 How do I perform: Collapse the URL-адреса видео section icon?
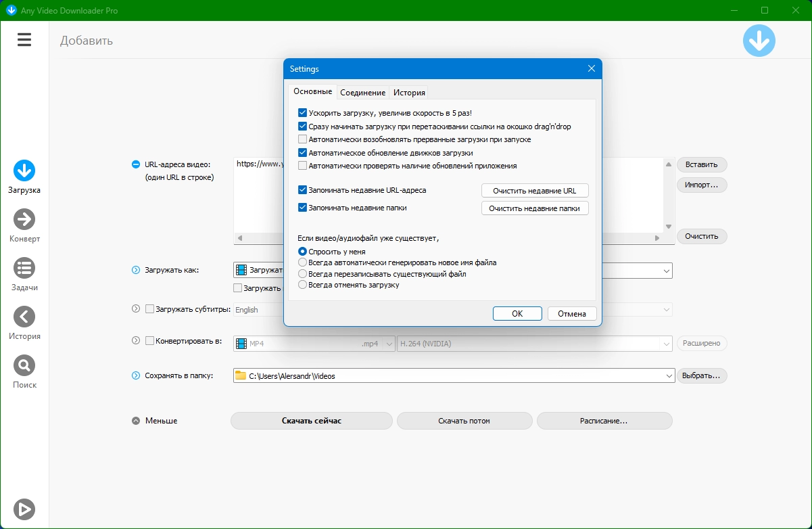(135, 164)
